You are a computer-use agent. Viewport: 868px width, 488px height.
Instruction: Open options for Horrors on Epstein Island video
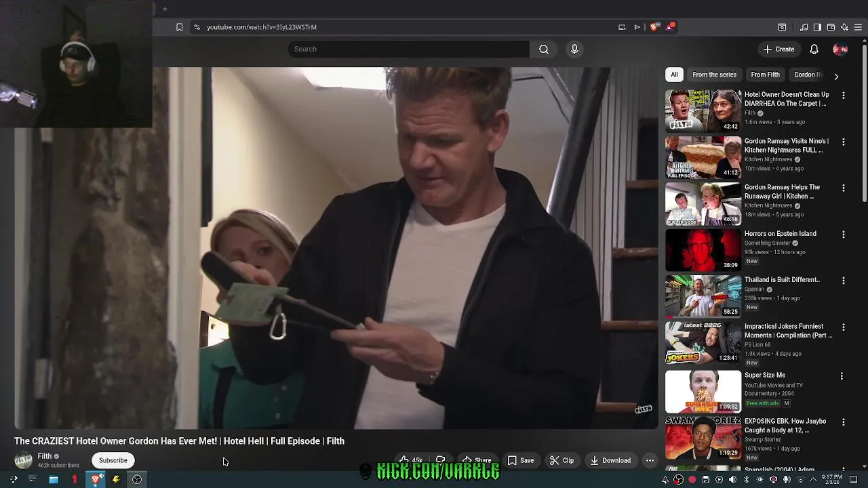pyautogui.click(x=844, y=235)
